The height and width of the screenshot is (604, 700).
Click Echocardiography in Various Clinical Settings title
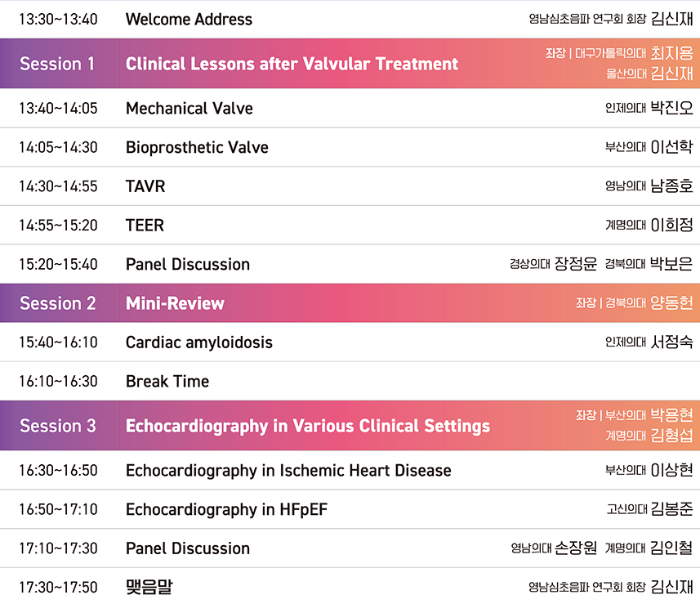click(x=308, y=426)
